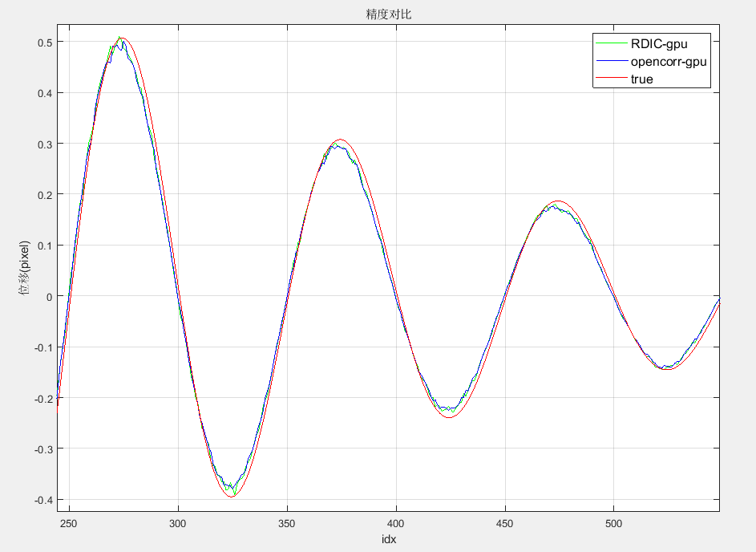Select the opencorr-gpu legend label
Image resolution: width=756 pixels, height=552 pixels.
click(x=669, y=62)
